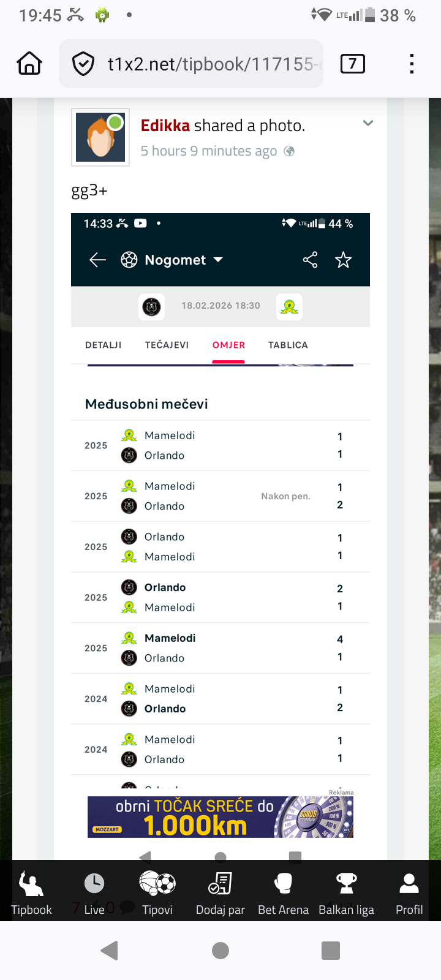This screenshot has width=441, height=980.
Task: Open Balkan liga trophy icon
Action: tap(346, 893)
